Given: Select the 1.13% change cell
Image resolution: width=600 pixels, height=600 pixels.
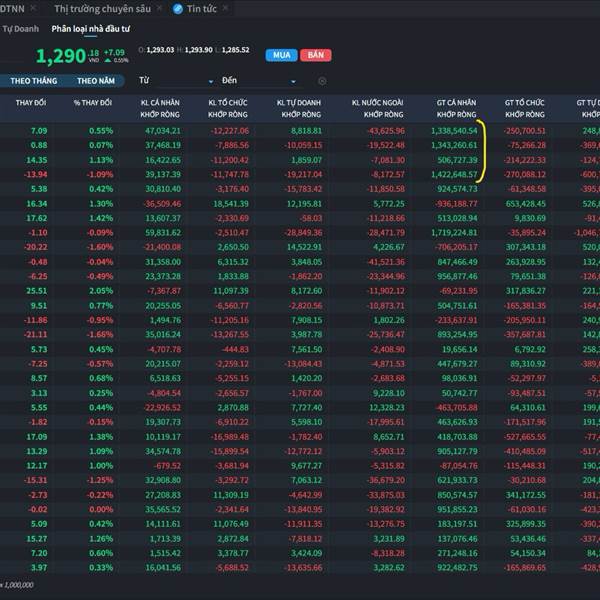Looking at the screenshot, I should pos(101,160).
